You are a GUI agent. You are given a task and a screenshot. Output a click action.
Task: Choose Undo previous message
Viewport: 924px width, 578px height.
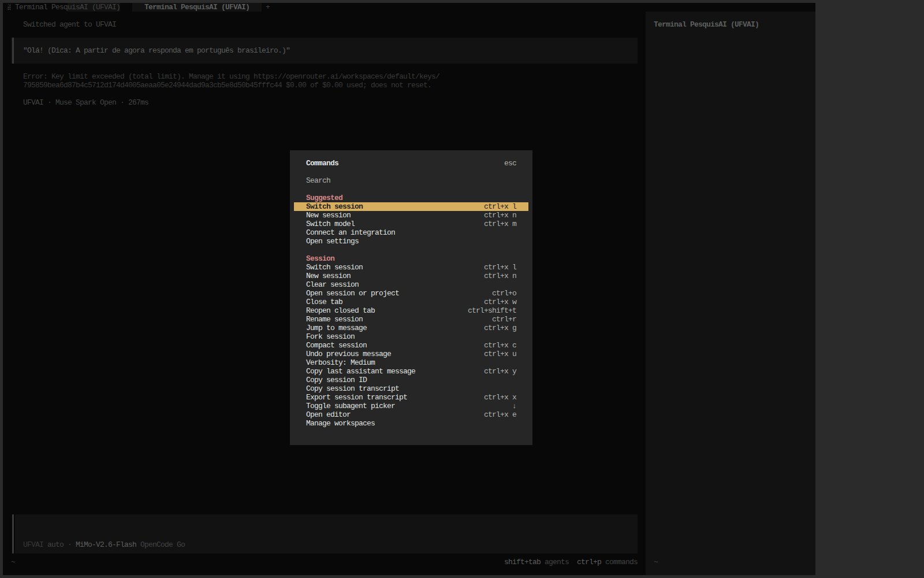411,354
